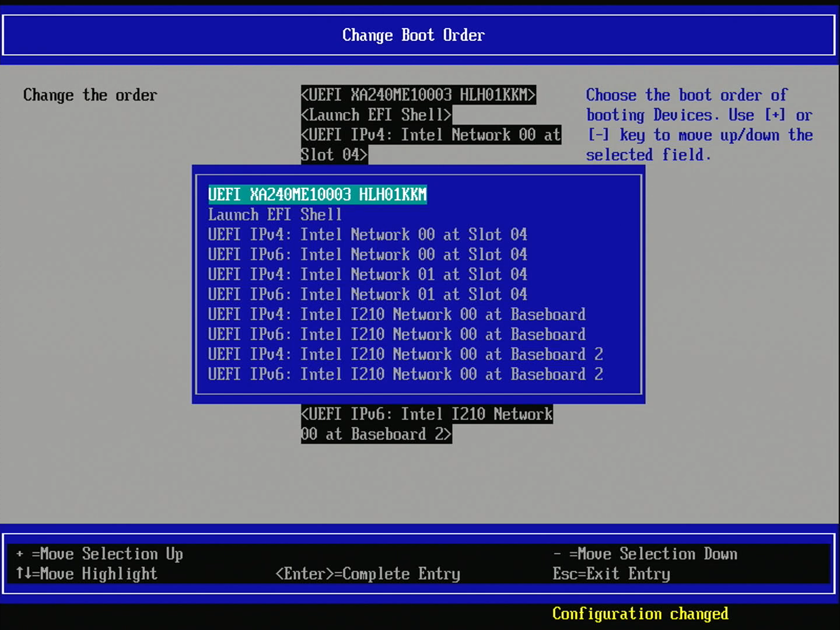Click 'Move Highlight' arrow key hint

[x=87, y=574]
